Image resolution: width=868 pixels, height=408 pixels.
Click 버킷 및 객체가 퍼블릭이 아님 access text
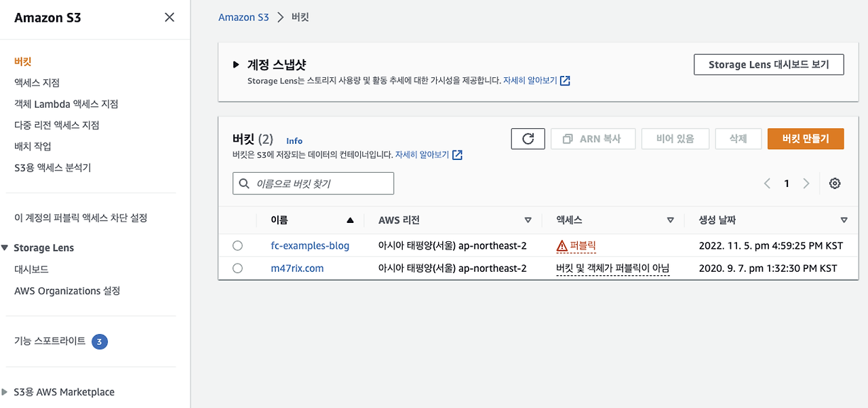click(x=612, y=268)
